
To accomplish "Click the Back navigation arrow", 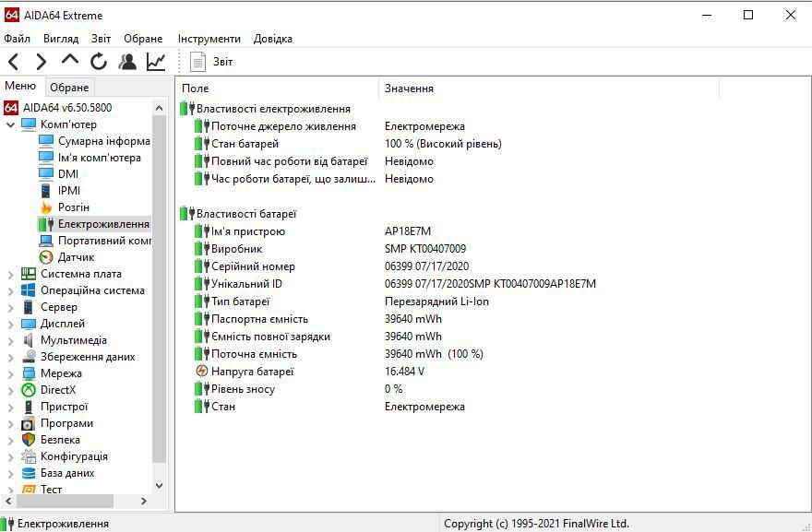I will (x=14, y=62).
